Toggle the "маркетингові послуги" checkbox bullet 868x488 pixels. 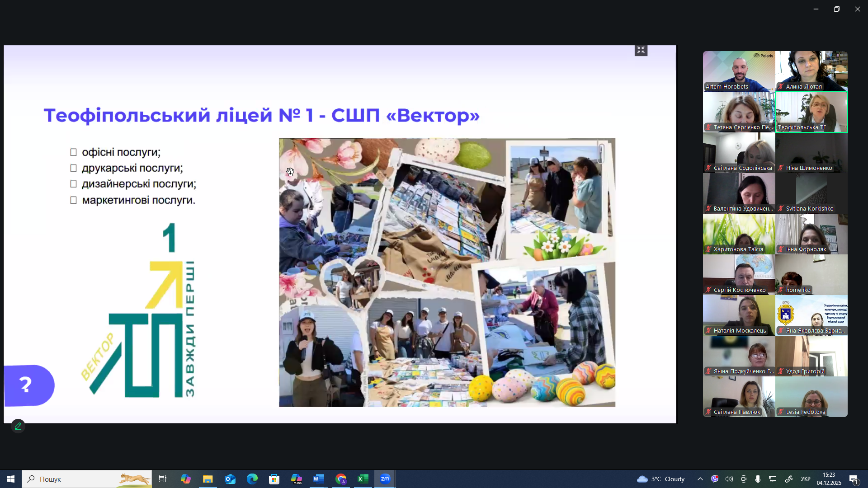(x=74, y=200)
